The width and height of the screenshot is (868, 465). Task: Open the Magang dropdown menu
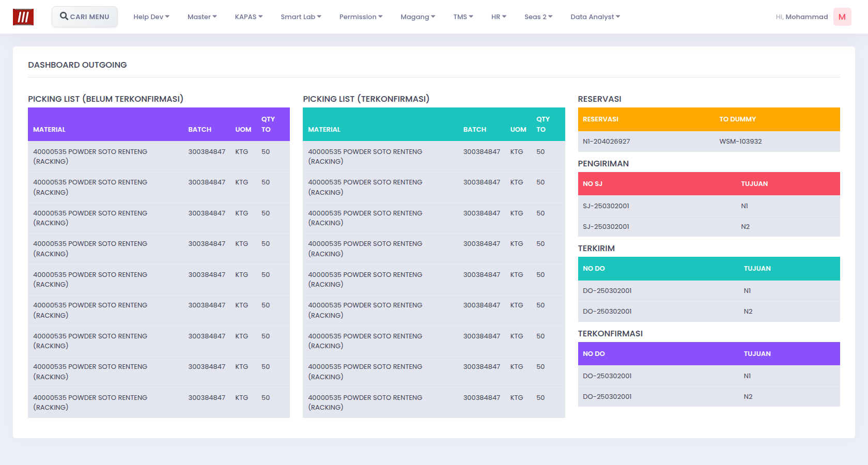(417, 17)
